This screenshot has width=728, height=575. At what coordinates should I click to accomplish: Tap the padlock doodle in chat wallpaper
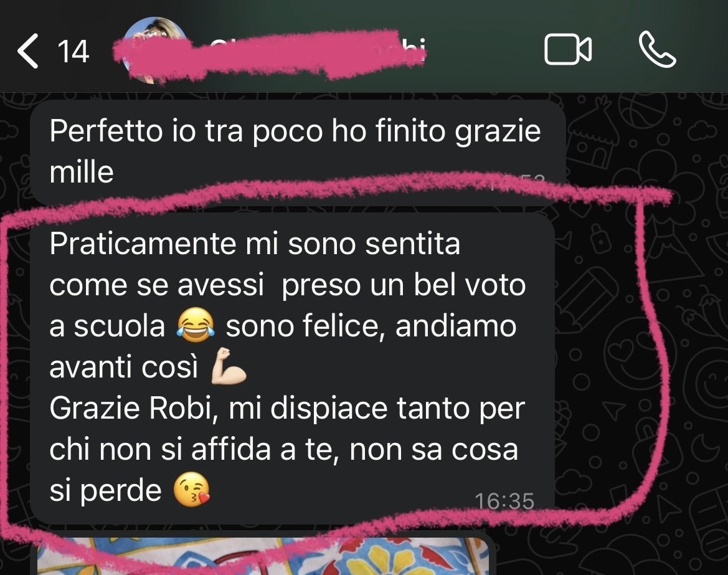[x=600, y=239]
